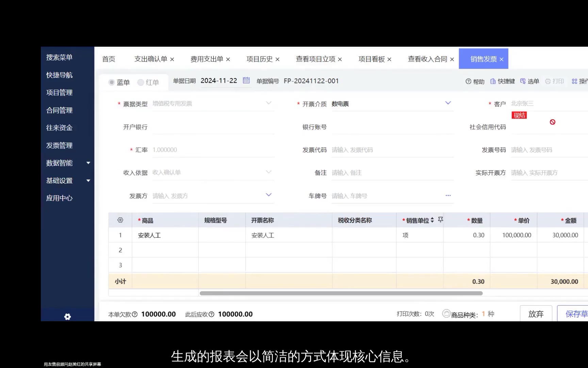
Task: Click the 放弃 button
Action: (x=536, y=314)
